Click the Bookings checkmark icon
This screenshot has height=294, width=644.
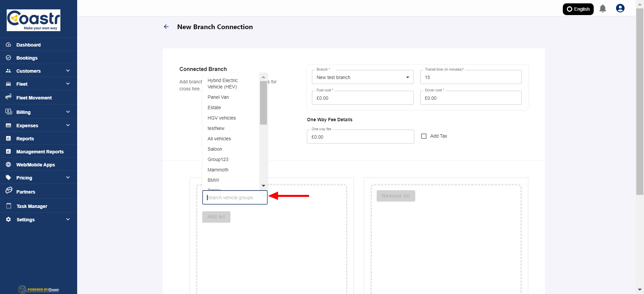click(x=8, y=58)
